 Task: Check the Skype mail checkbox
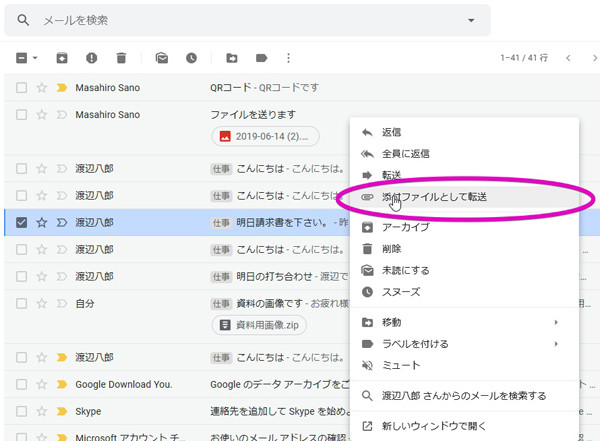tap(22, 412)
